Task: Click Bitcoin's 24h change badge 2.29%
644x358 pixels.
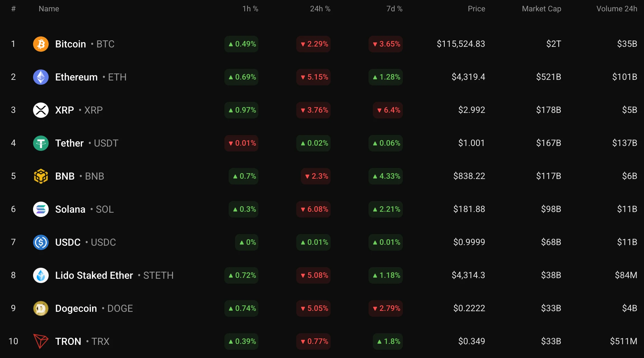Action: pyautogui.click(x=314, y=44)
